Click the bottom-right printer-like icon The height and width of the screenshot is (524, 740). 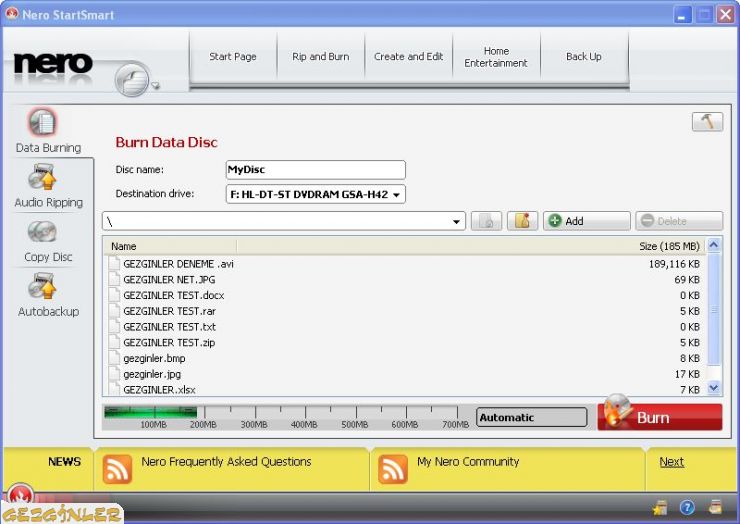point(715,507)
